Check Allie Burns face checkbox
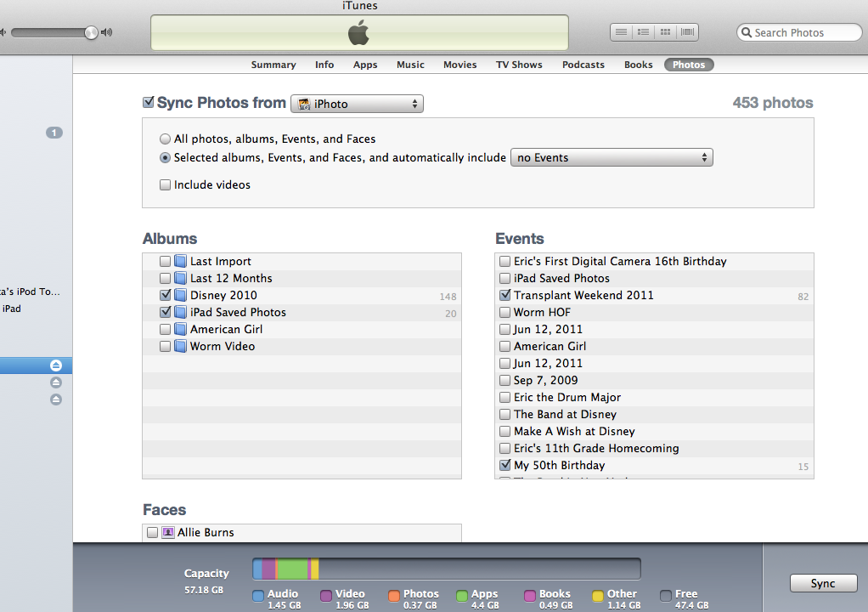Viewport: 868px width, 612px height. coord(153,532)
